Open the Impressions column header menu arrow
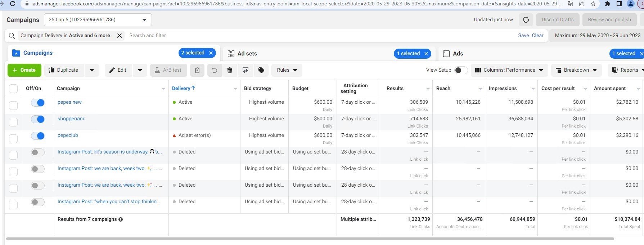644x245 pixels. click(533, 89)
